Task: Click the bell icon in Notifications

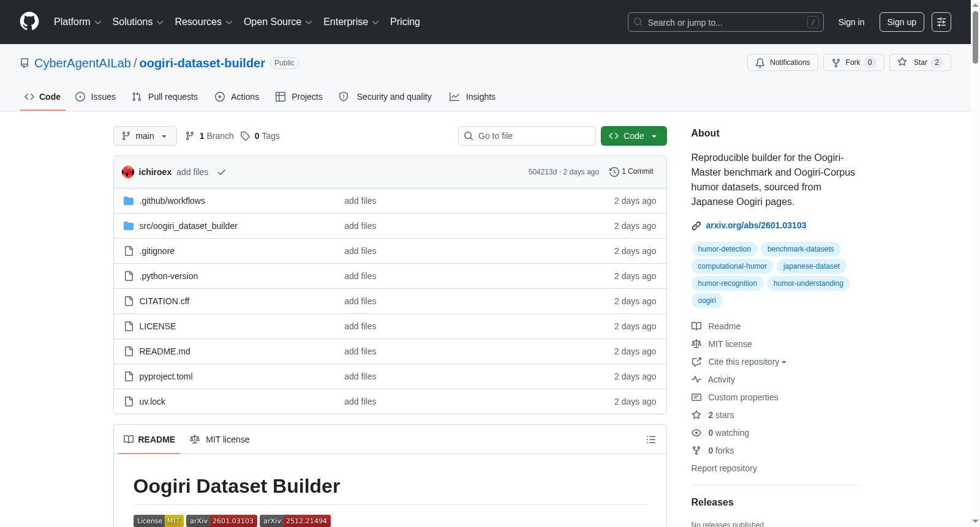Action: [x=760, y=62]
